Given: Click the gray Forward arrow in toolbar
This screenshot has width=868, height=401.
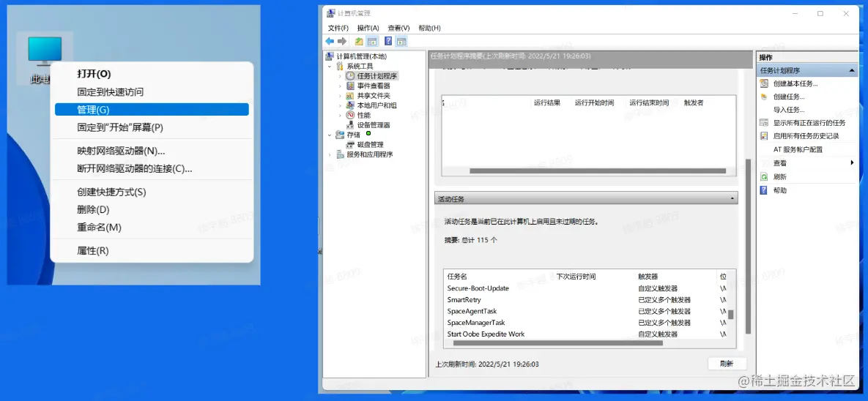Looking at the screenshot, I should 342,41.
